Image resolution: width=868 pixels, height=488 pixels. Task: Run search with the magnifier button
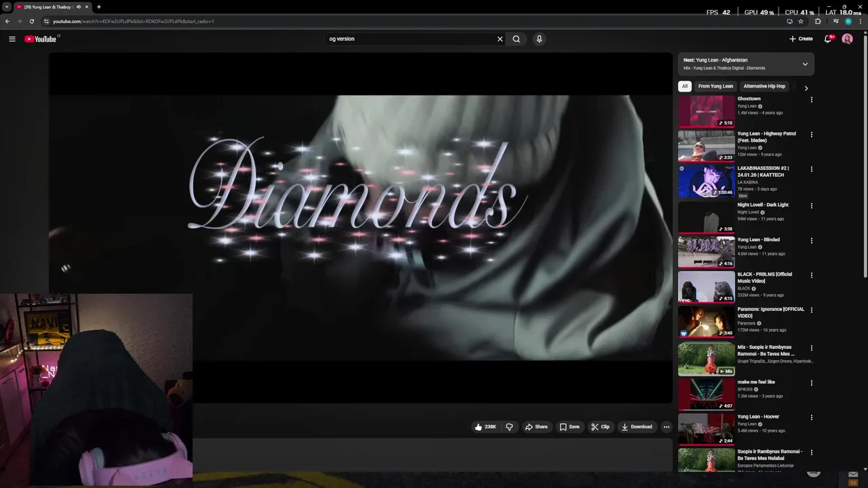516,39
